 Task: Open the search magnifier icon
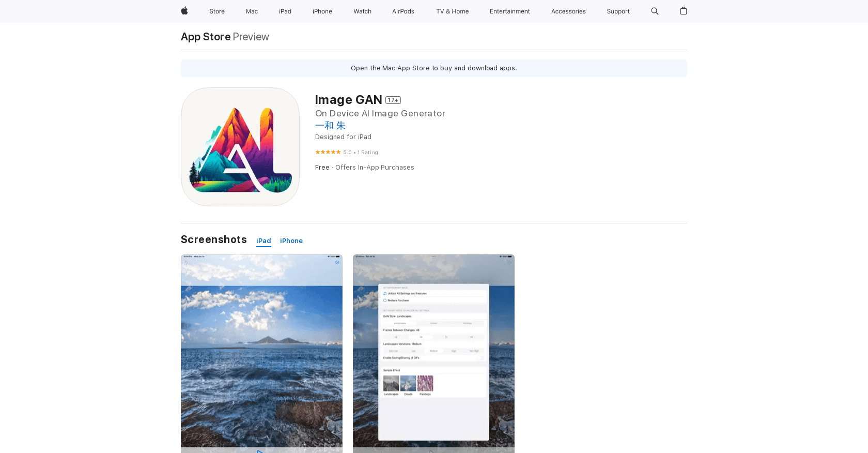[655, 11]
